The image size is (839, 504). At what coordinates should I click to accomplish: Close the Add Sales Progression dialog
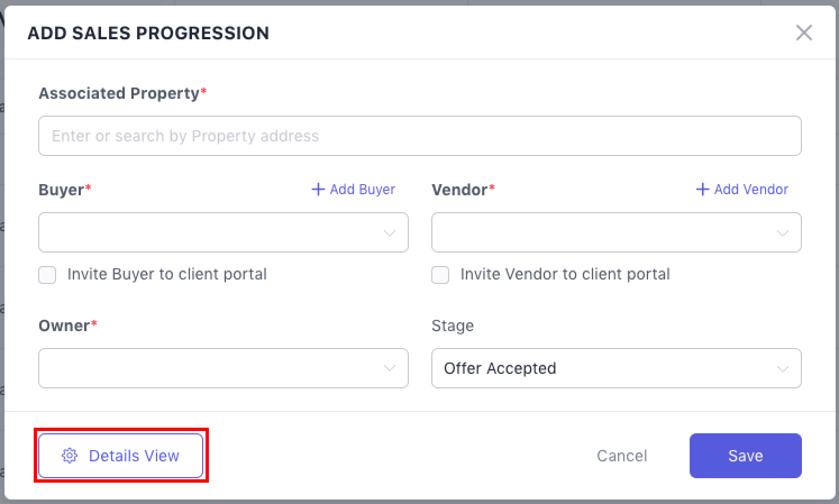[x=804, y=33]
